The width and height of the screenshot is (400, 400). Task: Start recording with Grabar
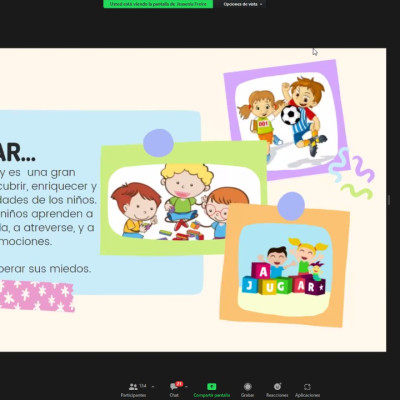pos(247,390)
